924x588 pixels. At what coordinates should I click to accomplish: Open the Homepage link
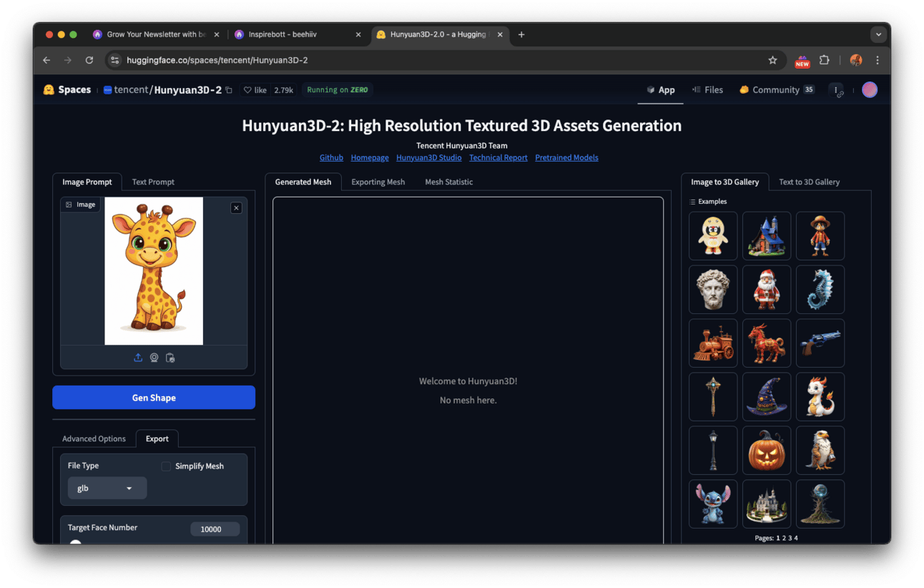(370, 157)
